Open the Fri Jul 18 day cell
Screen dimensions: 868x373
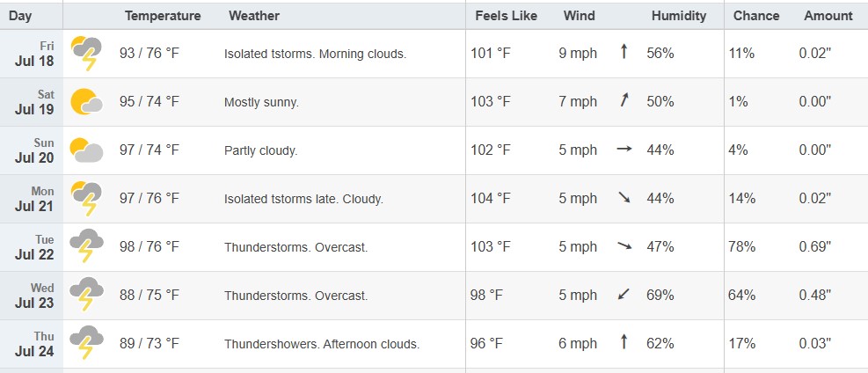32,54
